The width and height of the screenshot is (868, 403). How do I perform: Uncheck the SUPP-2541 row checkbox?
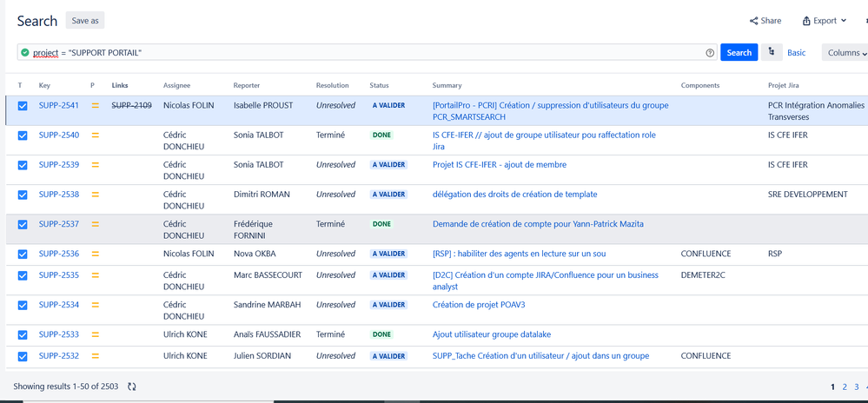click(23, 106)
